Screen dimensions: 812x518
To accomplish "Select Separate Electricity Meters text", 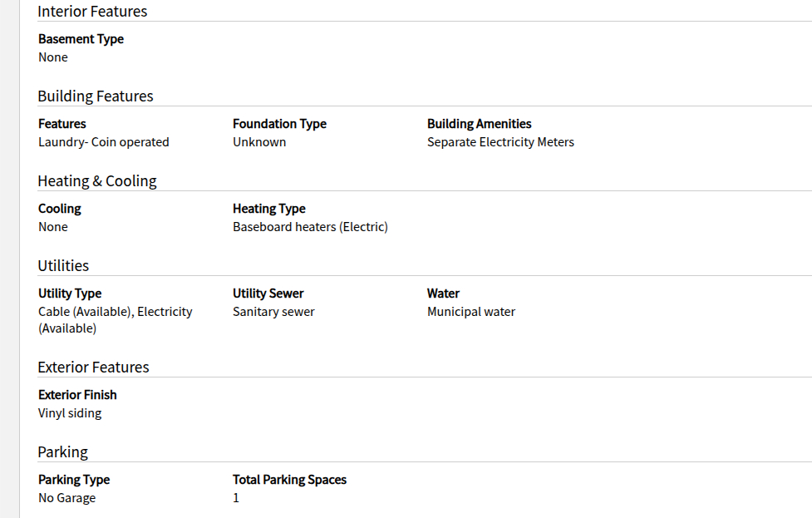I will pyautogui.click(x=500, y=142).
